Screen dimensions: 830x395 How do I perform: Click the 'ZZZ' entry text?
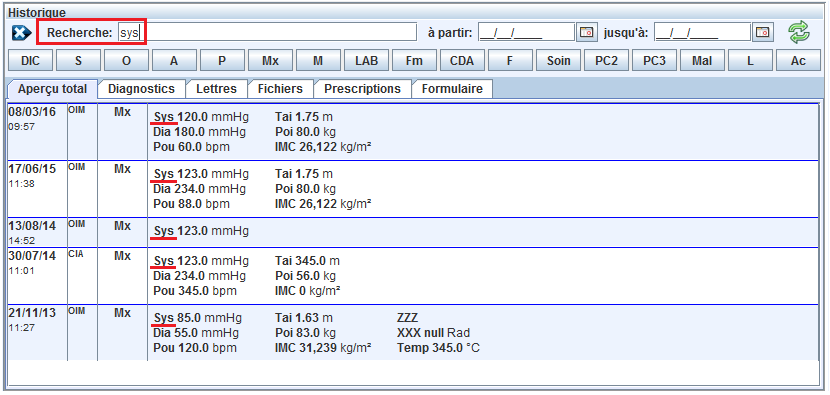pos(408,318)
